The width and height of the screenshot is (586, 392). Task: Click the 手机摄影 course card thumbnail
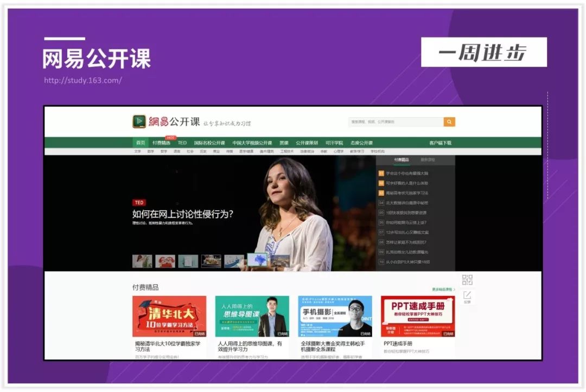335,316
